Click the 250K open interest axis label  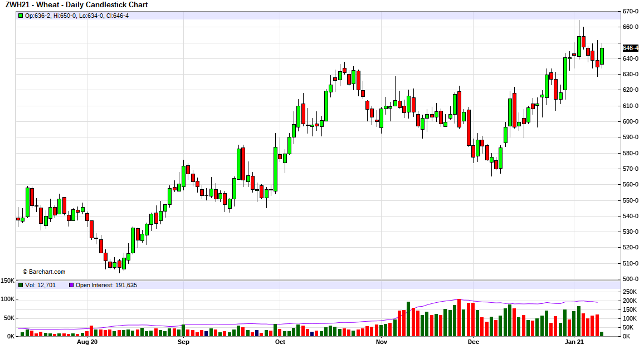coord(630,292)
